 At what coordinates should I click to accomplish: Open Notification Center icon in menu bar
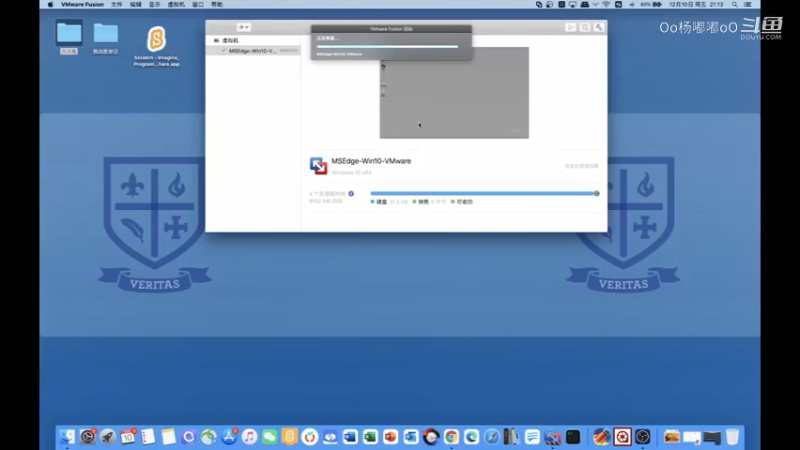(x=748, y=5)
